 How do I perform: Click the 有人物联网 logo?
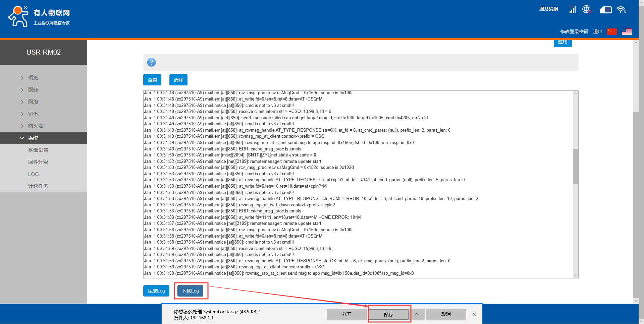[39, 16]
